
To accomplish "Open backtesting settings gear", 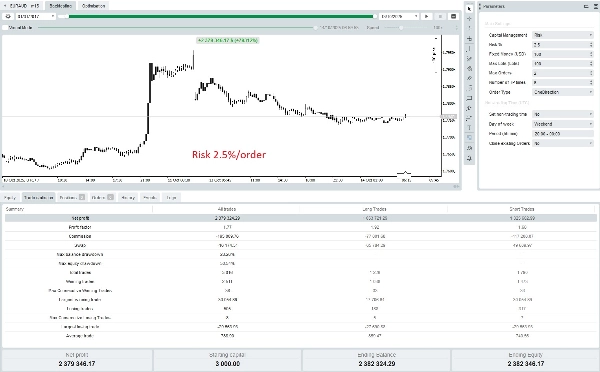I will [x=8, y=16].
